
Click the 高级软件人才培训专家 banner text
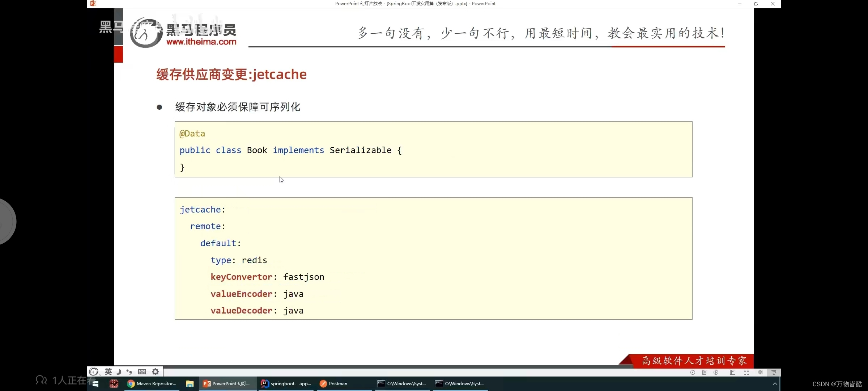(694, 361)
